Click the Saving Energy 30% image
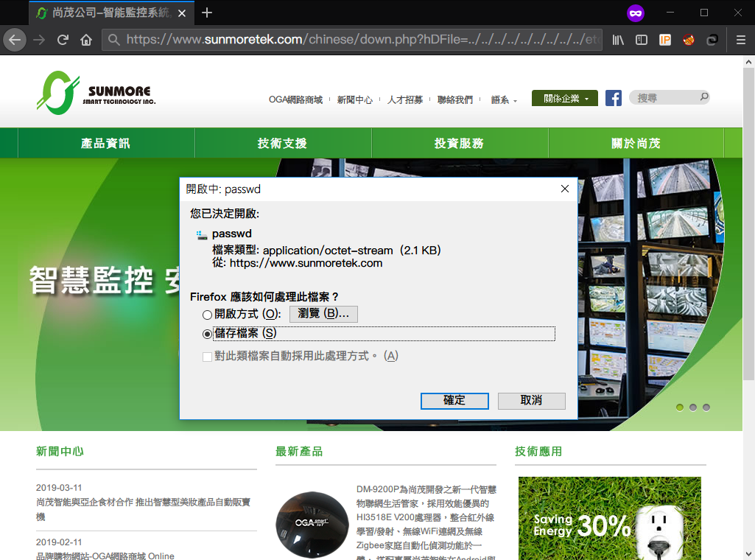This screenshot has height=560, width=755. 610,518
